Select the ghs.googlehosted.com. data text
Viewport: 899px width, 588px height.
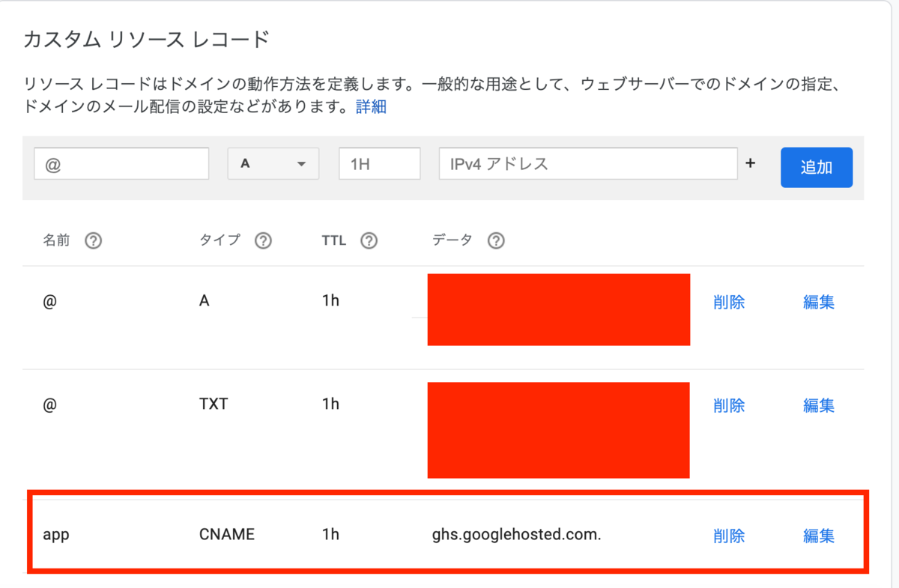pyautogui.click(x=517, y=535)
